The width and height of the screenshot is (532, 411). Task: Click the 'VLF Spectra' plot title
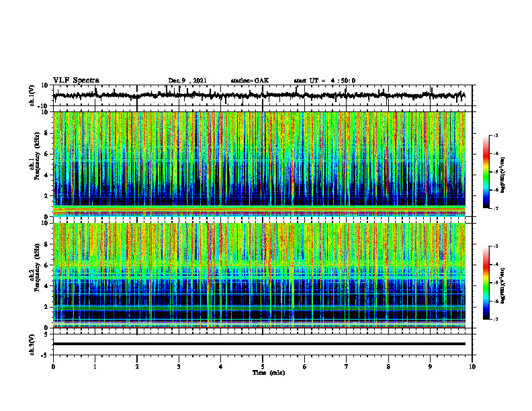click(x=76, y=81)
